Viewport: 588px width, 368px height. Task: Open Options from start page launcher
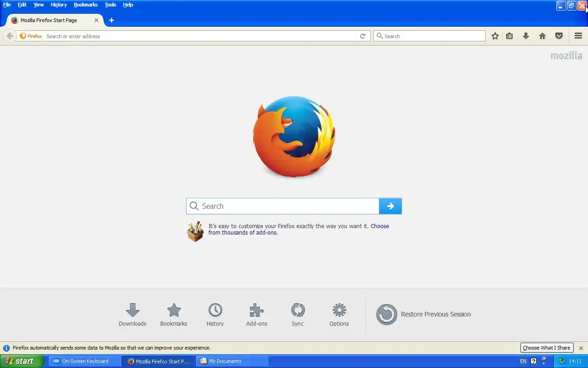click(339, 315)
